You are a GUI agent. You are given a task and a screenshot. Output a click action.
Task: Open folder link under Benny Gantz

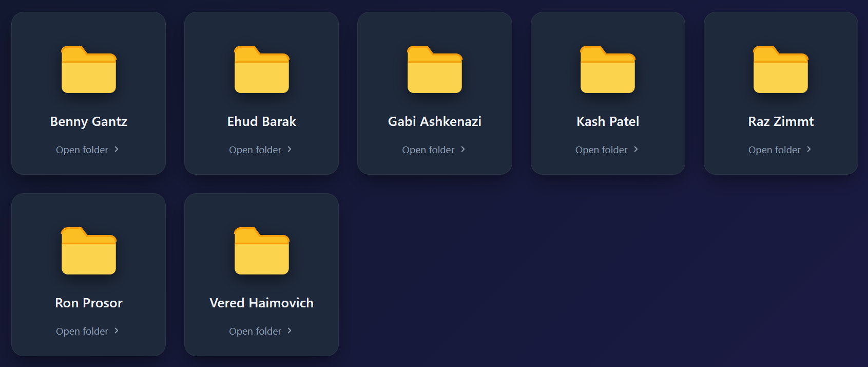88,150
